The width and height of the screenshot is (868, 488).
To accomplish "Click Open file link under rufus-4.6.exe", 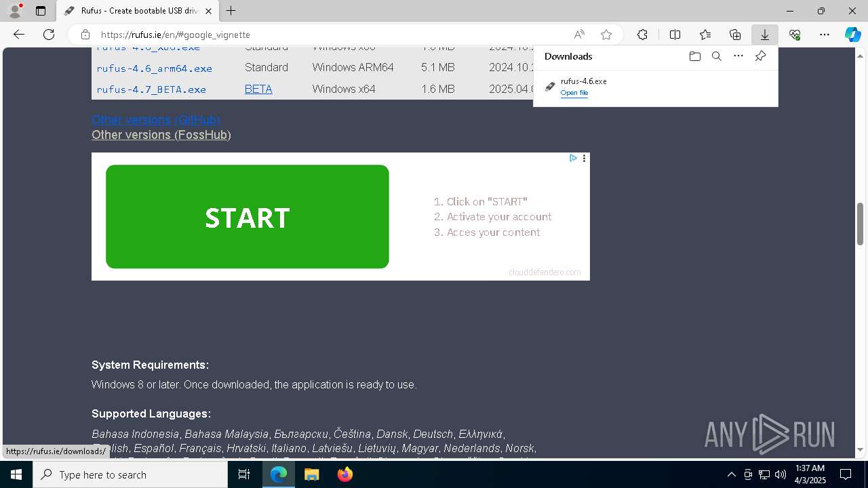I will [574, 93].
